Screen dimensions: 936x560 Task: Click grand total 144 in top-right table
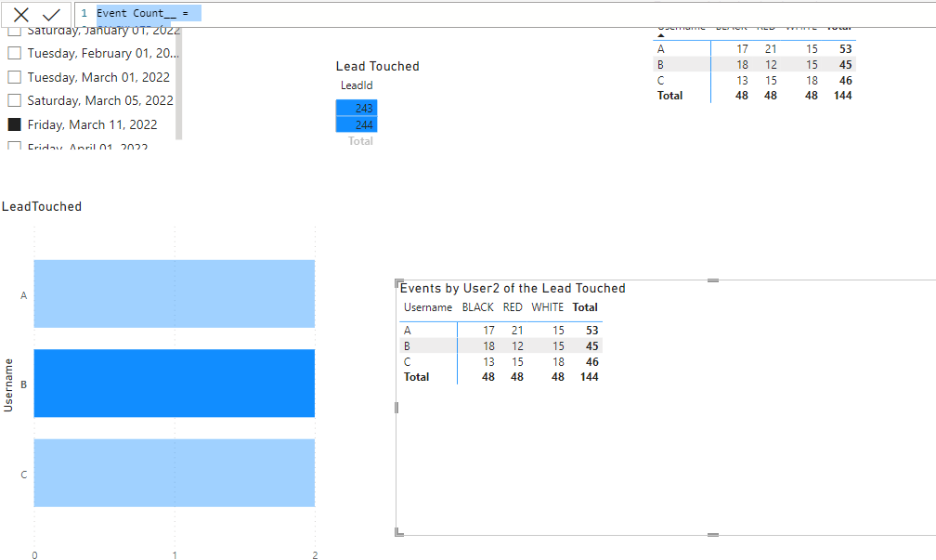click(843, 96)
